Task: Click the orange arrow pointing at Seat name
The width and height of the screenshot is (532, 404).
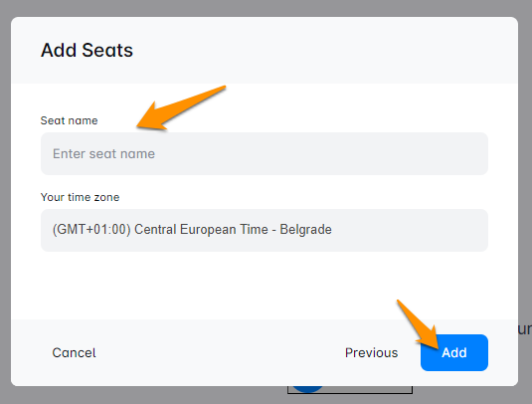Action: [x=181, y=107]
